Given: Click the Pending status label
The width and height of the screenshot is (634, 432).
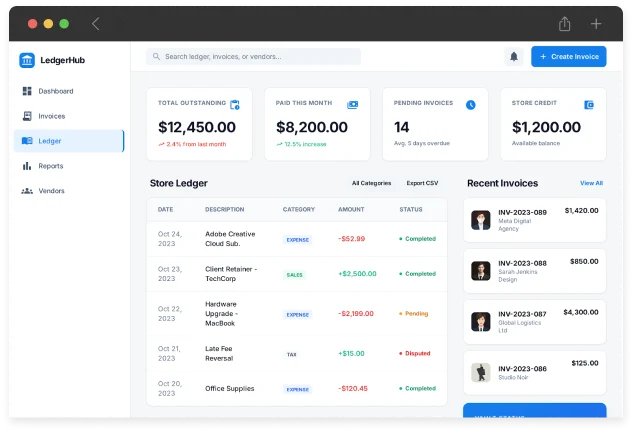Looking at the screenshot, I should [414, 313].
